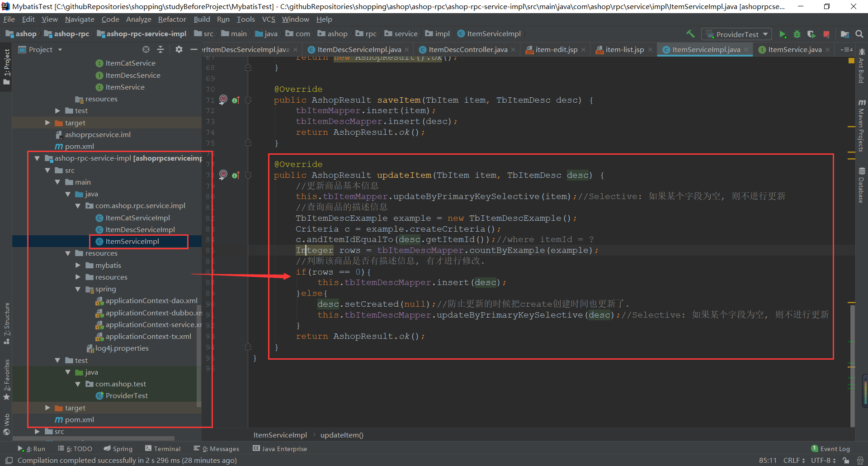Open the Messages tool window

(217, 449)
